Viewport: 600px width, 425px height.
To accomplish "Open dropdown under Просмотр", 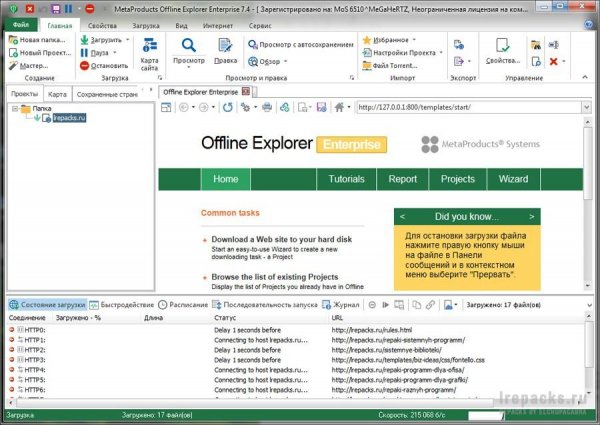I will tap(189, 67).
